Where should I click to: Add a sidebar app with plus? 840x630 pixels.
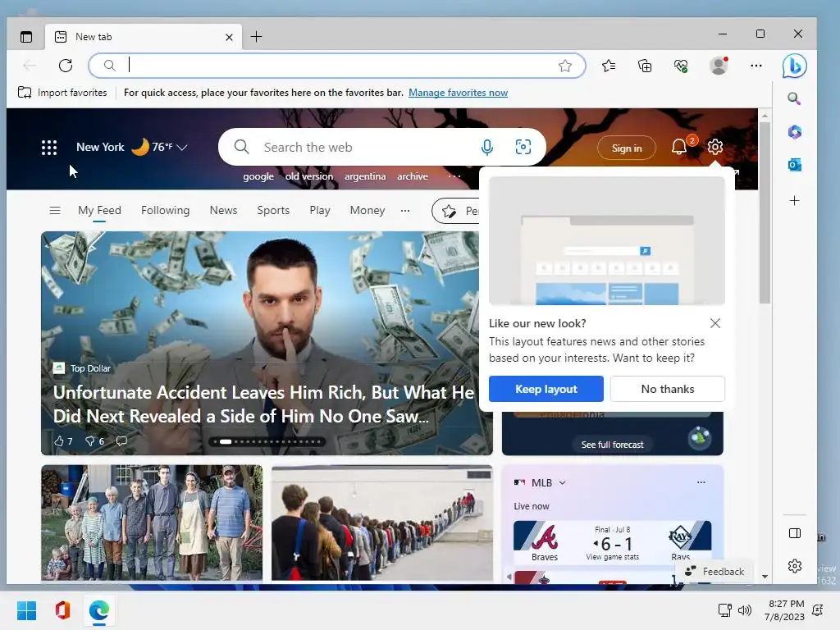coord(794,201)
